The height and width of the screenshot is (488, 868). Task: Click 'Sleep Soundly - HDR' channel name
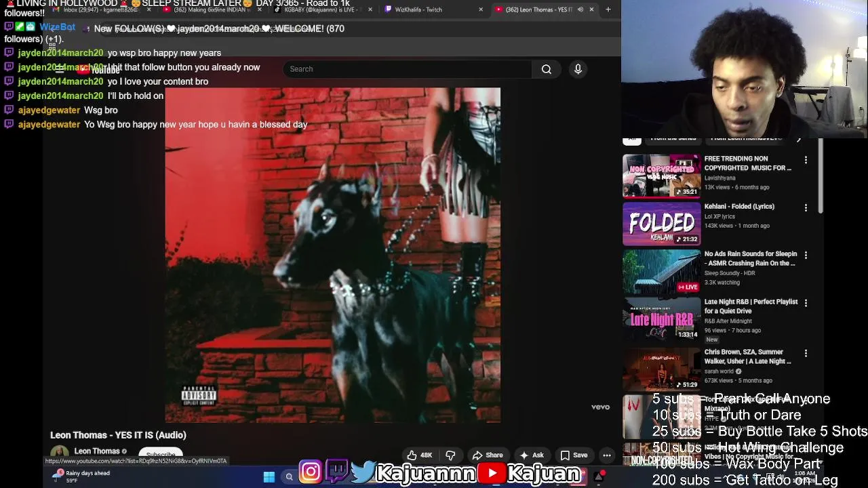(x=731, y=274)
